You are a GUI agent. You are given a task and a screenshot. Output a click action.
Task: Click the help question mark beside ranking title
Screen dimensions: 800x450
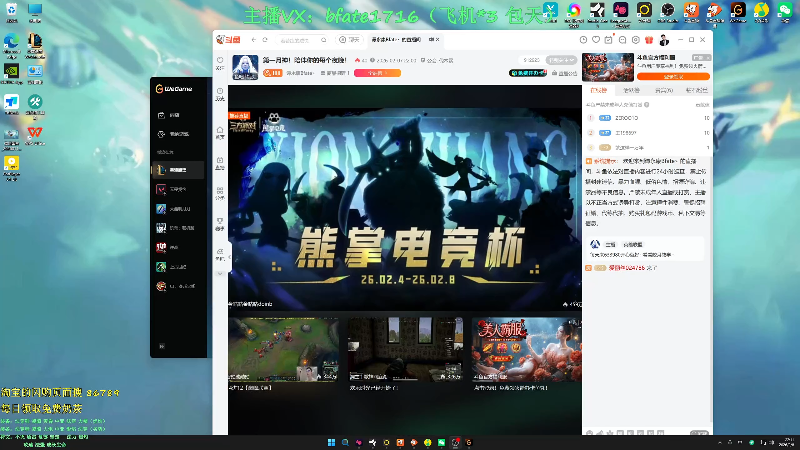tap(646, 105)
